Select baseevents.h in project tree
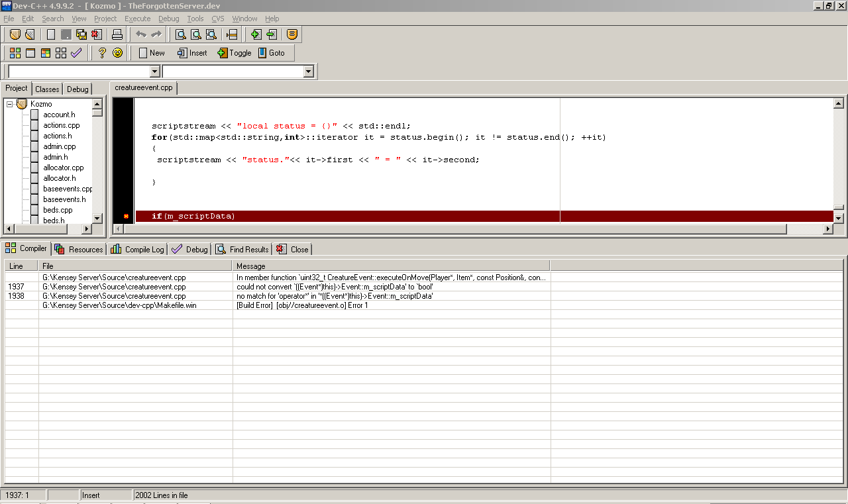This screenshot has width=848, height=504. coord(64,199)
